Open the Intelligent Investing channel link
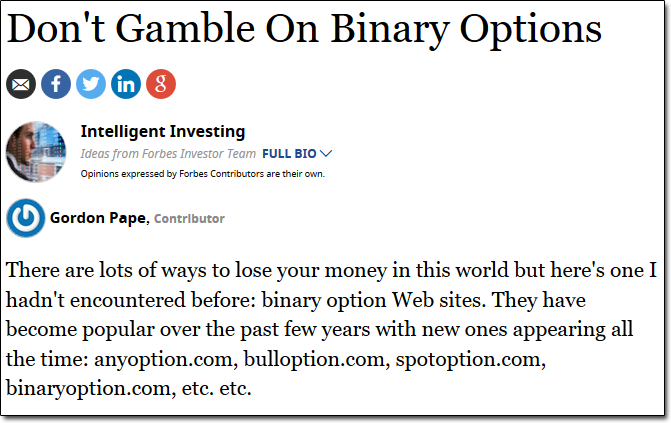The width and height of the screenshot is (671, 423). tap(163, 131)
